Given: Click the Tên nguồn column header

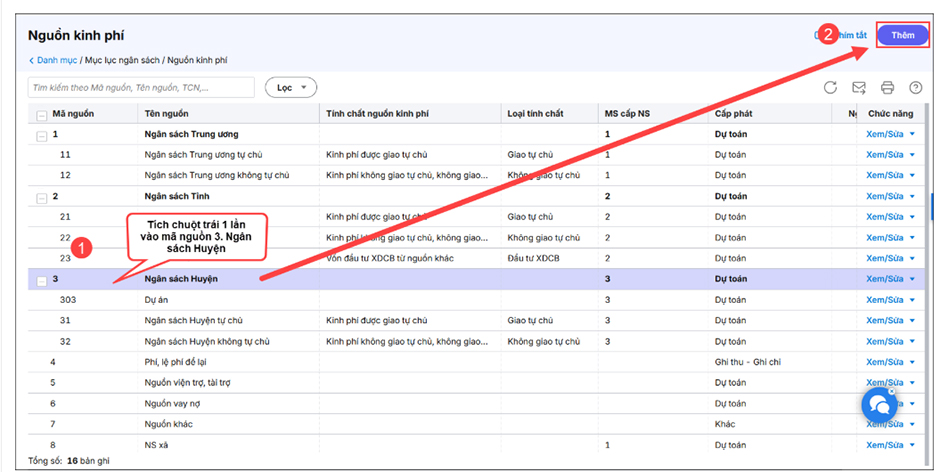Looking at the screenshot, I should point(166,114).
